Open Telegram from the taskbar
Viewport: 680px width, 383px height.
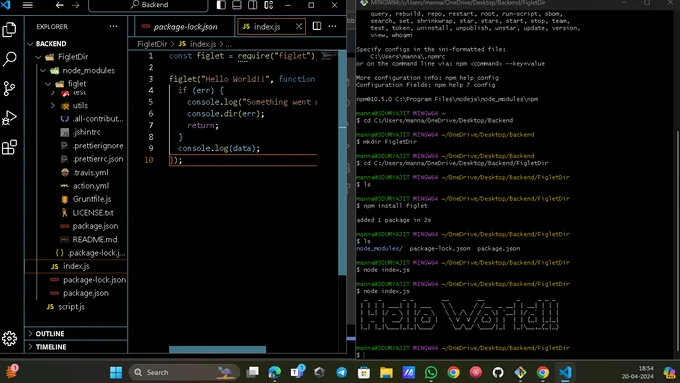(x=342, y=372)
